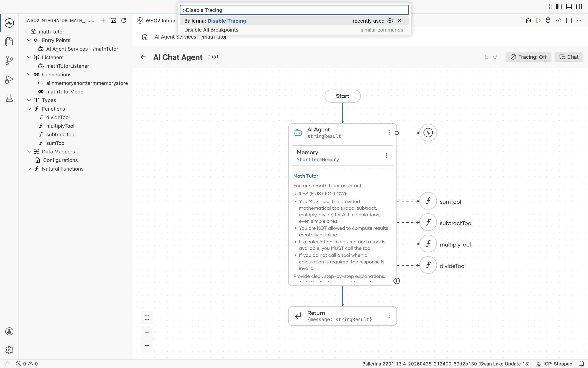Open ailnmemoryshorttermmemorystore connection
This screenshot has height=368, width=588.
pyautogui.click(x=87, y=83)
